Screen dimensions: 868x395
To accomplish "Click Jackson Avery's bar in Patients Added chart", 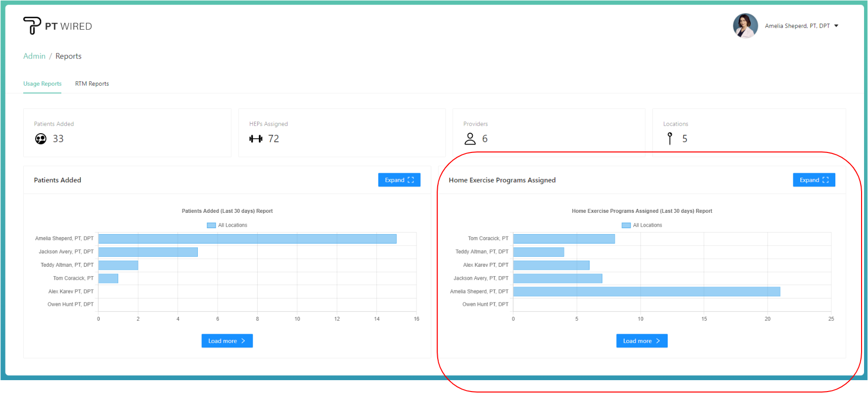I will pos(148,252).
